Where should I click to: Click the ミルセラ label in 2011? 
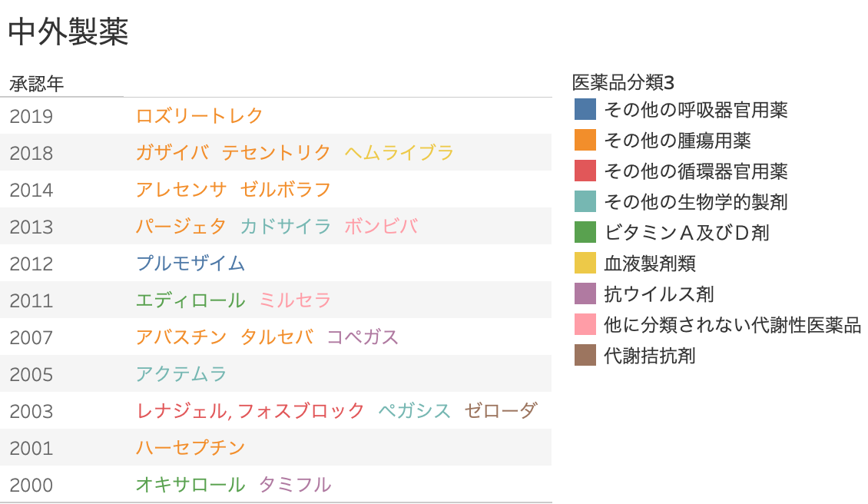[295, 300]
